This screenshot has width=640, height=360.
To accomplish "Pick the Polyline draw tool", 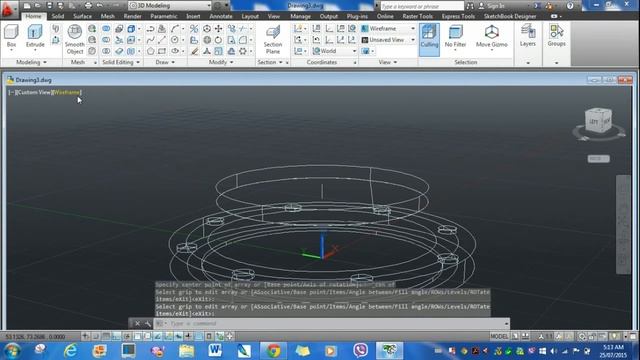I will pos(151,29).
